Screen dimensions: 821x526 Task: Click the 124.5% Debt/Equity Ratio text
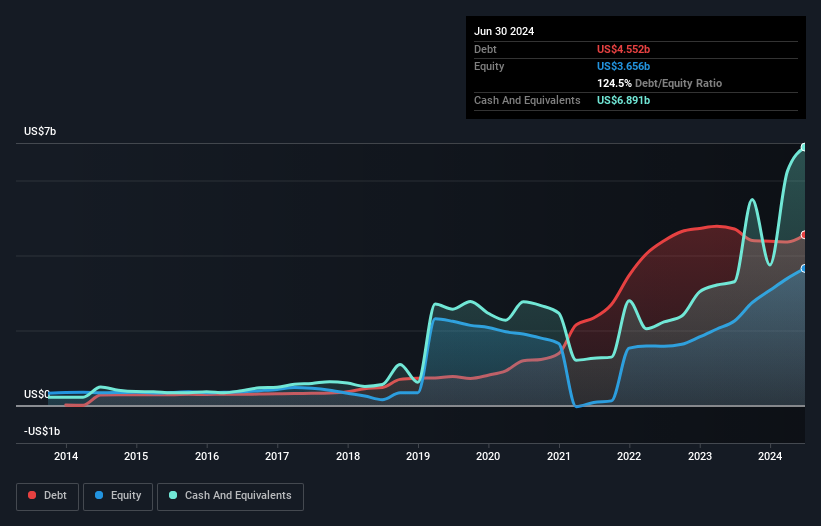(x=659, y=83)
